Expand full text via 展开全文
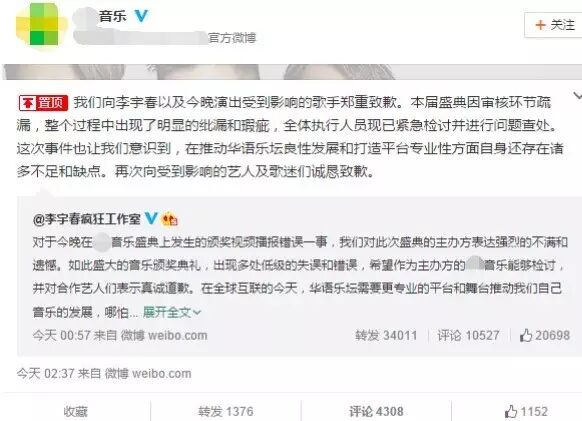 [167, 312]
